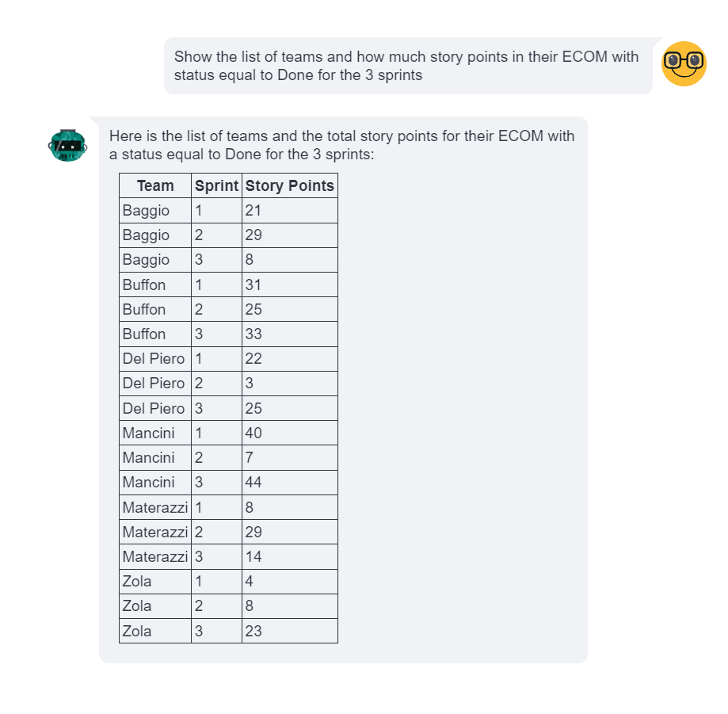Select the Team column header
The height and width of the screenshot is (714, 728).
(x=155, y=186)
